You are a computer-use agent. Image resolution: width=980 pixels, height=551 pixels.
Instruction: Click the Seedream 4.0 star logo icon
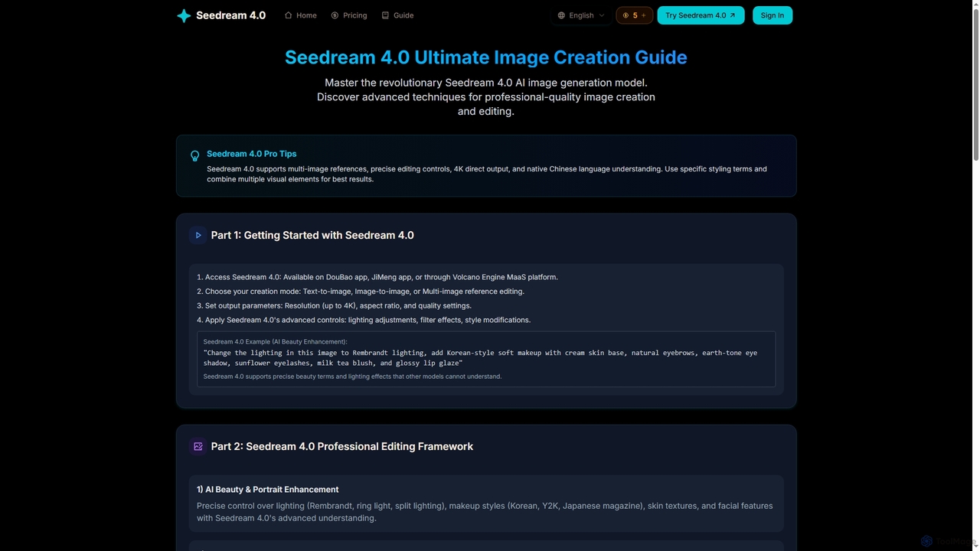[x=184, y=15]
